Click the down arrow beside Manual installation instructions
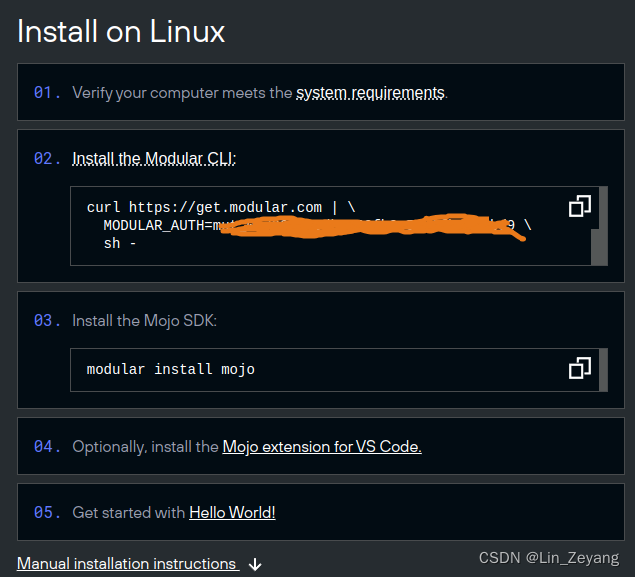 click(x=255, y=564)
